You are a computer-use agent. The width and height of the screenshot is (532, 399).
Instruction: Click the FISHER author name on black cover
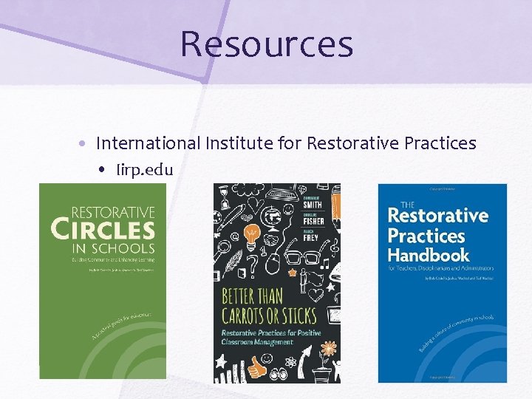tap(314, 221)
